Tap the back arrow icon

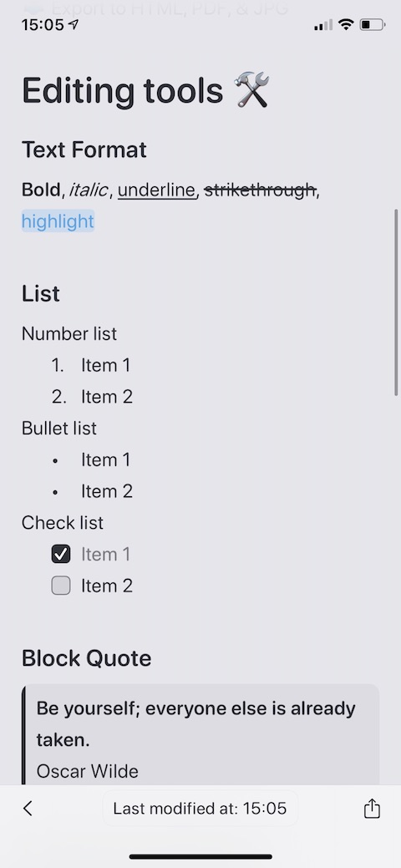pyautogui.click(x=28, y=808)
